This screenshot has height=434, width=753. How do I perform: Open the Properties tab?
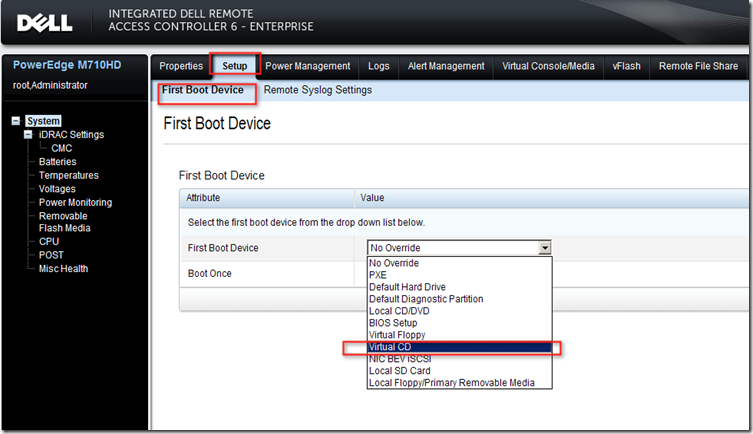(x=181, y=66)
